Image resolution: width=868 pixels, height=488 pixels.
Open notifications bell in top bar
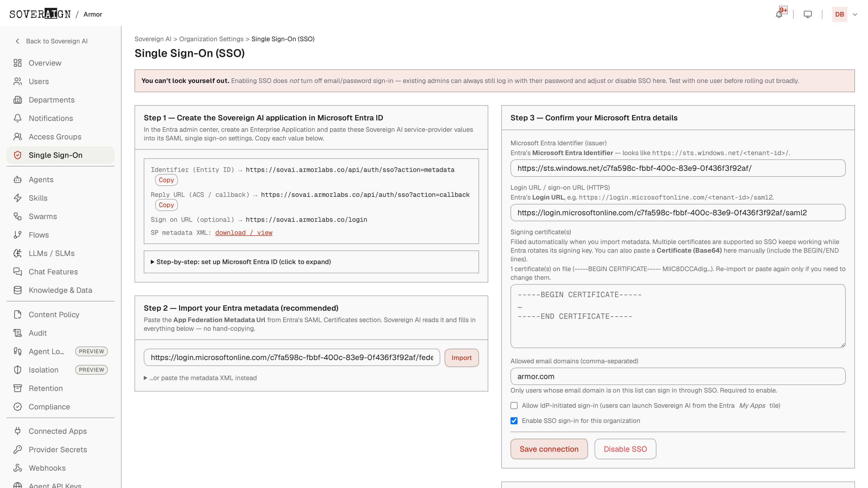(779, 14)
